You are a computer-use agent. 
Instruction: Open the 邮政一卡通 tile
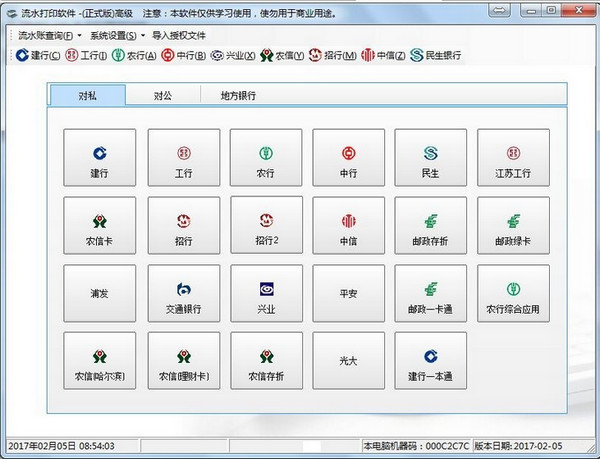430,293
